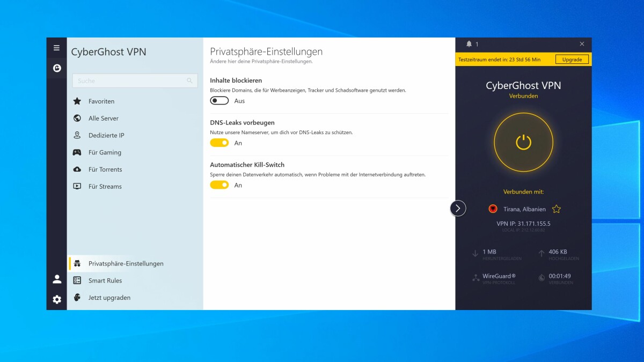Close the CyberGhost panel with X

[582, 44]
